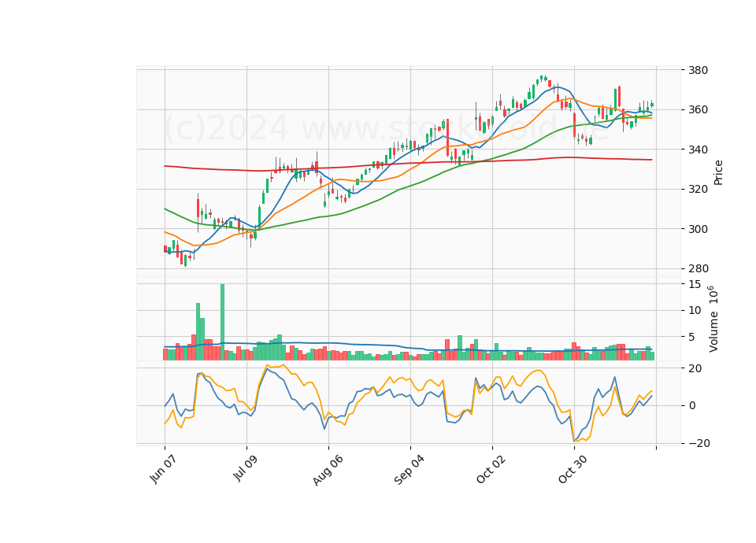This screenshot has height=543, width=756.
Task: Click the 0 oscillator axis value
Action: coord(692,406)
